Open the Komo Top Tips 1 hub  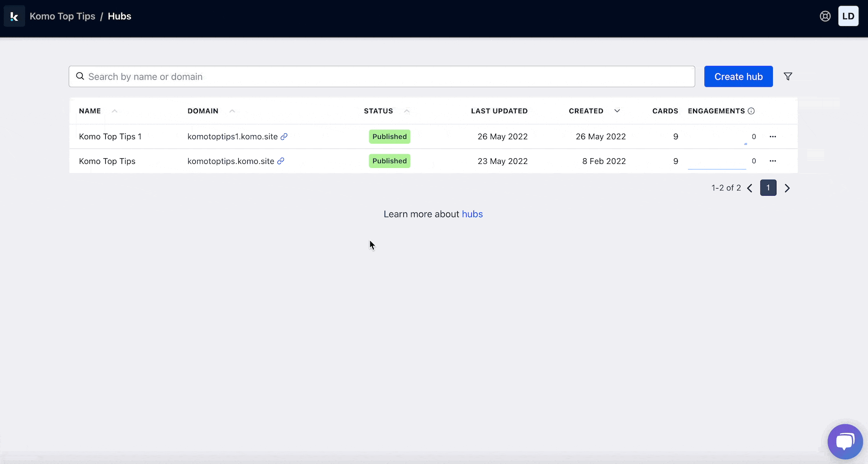tap(110, 137)
